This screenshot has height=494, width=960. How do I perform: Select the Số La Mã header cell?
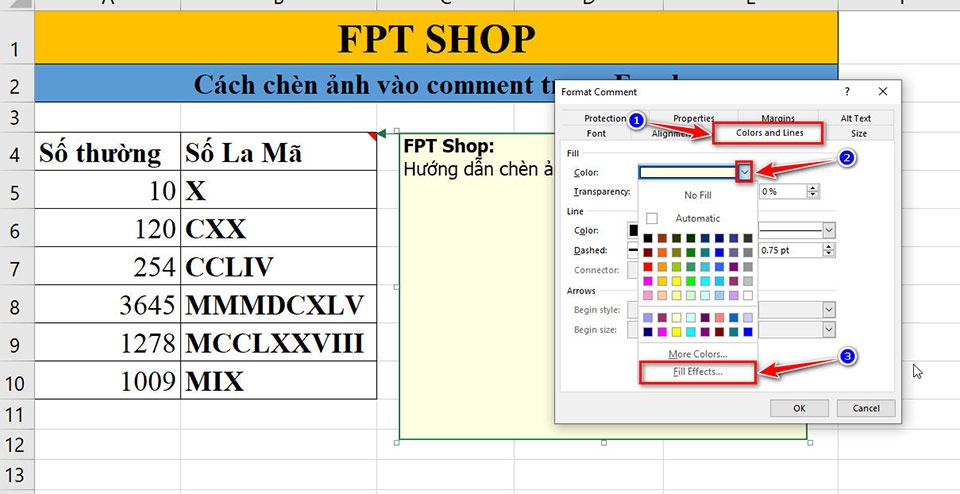[279, 151]
